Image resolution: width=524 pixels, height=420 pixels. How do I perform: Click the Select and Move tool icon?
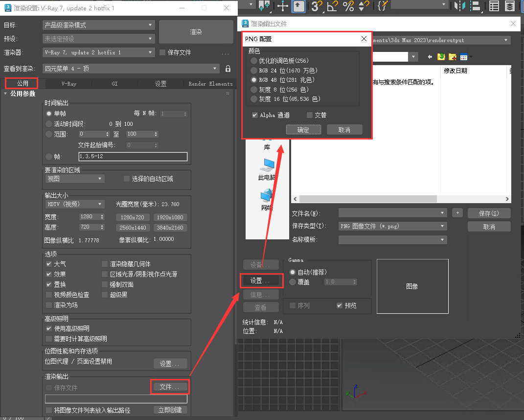click(283, 6)
